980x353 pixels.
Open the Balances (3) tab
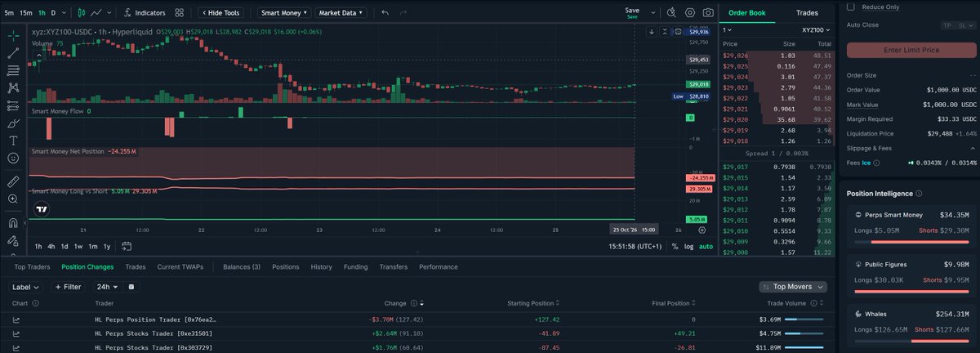(242, 266)
